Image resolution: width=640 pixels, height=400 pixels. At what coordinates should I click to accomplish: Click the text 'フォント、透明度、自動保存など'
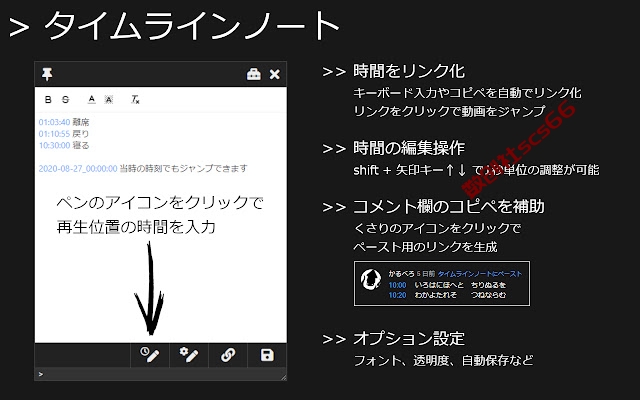(x=443, y=360)
